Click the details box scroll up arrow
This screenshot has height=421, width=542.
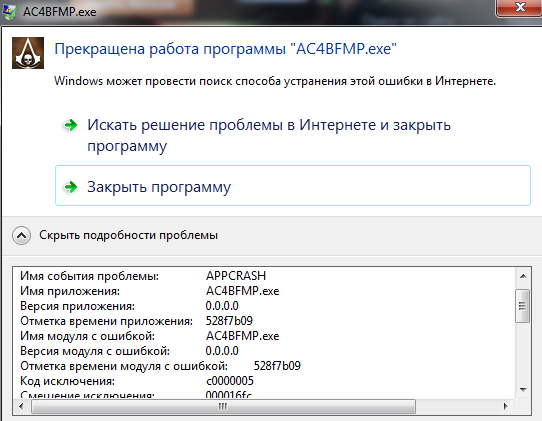click(523, 276)
